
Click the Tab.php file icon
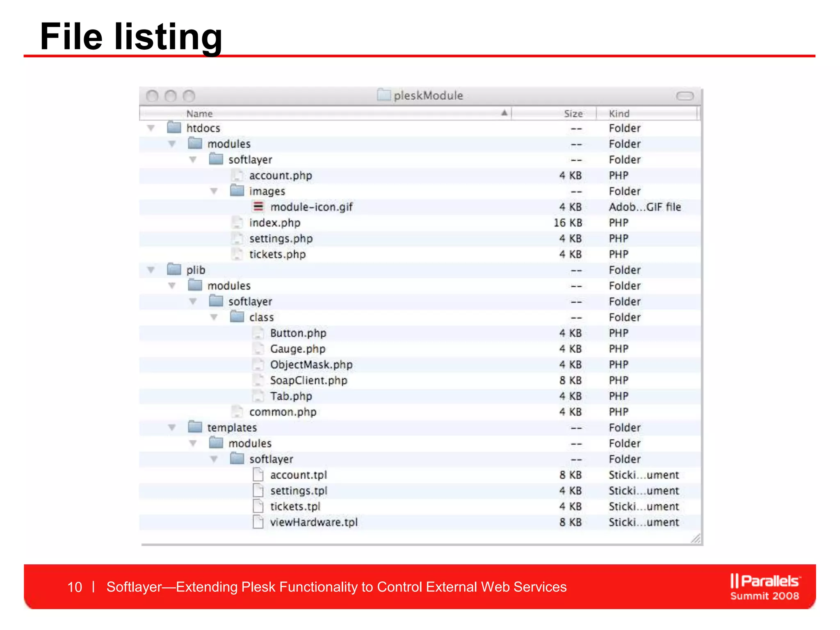pos(258,396)
